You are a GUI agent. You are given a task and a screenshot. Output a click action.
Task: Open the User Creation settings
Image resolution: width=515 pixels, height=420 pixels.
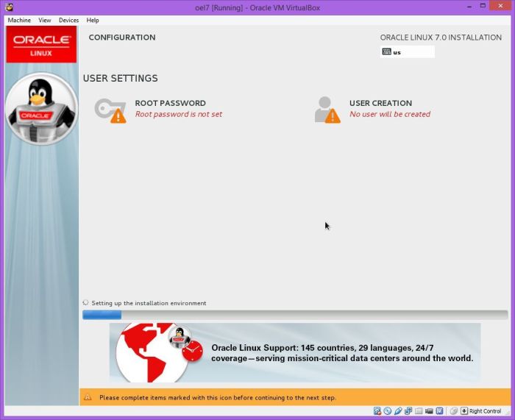380,104
